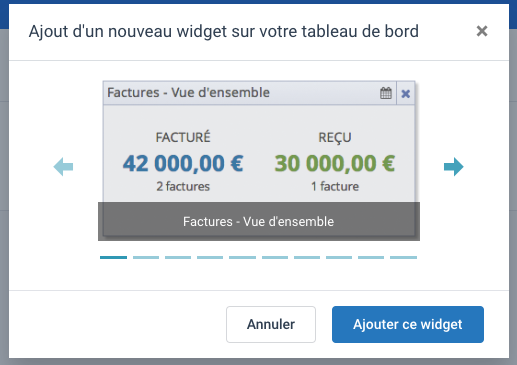
Task: Click the Annuler button
Action: [271, 324]
